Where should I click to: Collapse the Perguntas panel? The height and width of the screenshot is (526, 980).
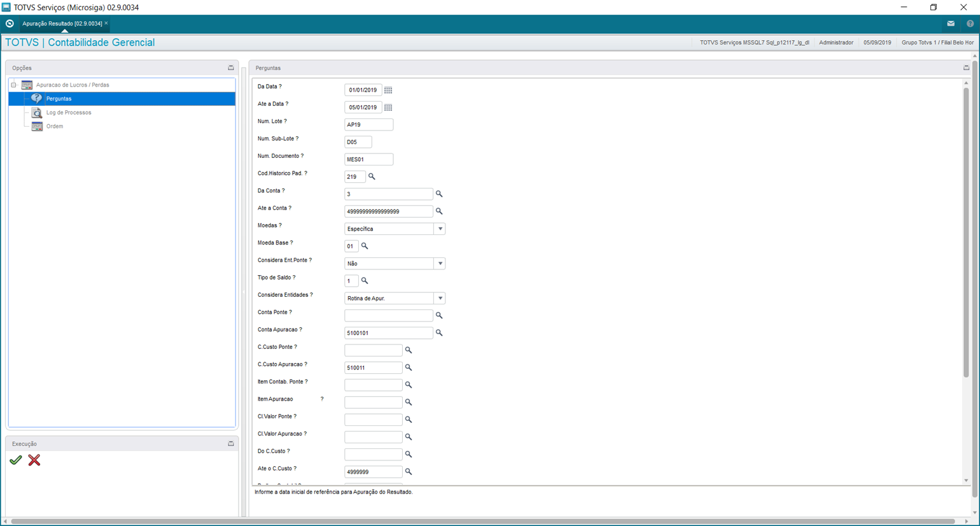coord(966,68)
